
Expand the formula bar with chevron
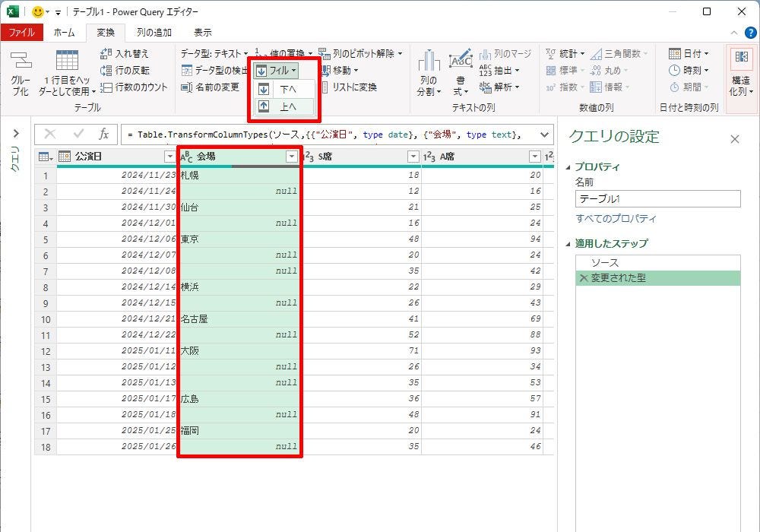[543, 135]
